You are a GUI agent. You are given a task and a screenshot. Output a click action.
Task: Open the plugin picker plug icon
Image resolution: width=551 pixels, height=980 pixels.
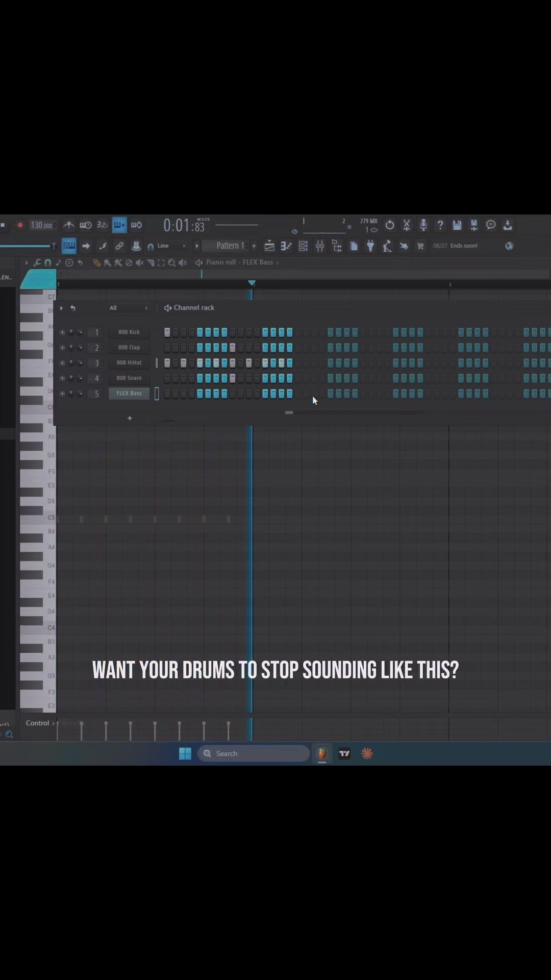370,246
